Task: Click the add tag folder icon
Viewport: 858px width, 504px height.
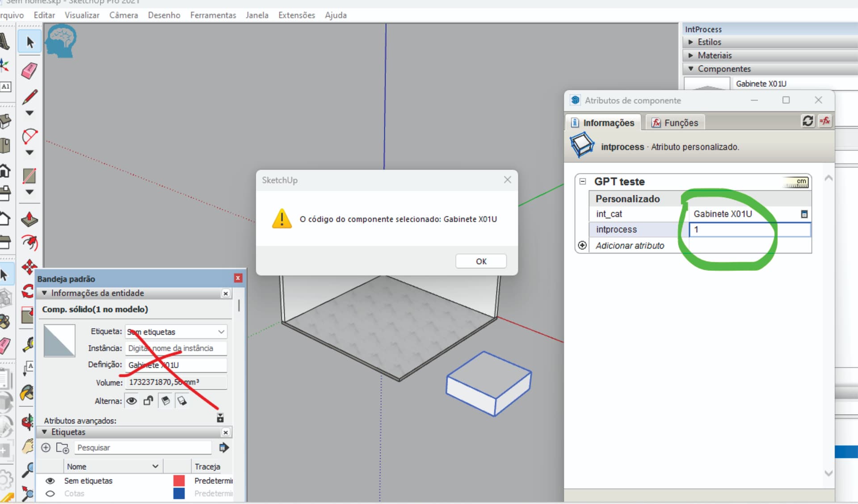Action: [62, 448]
